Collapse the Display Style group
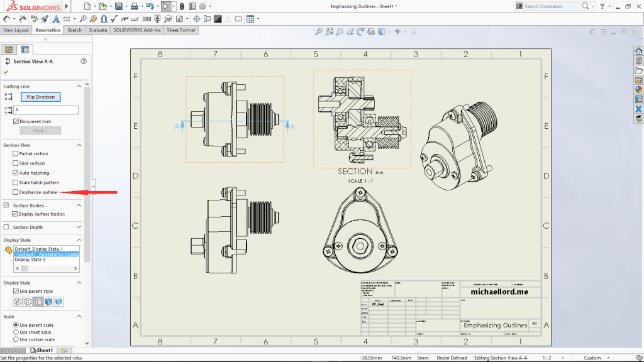Screen dimensions: 644x362 [79, 283]
